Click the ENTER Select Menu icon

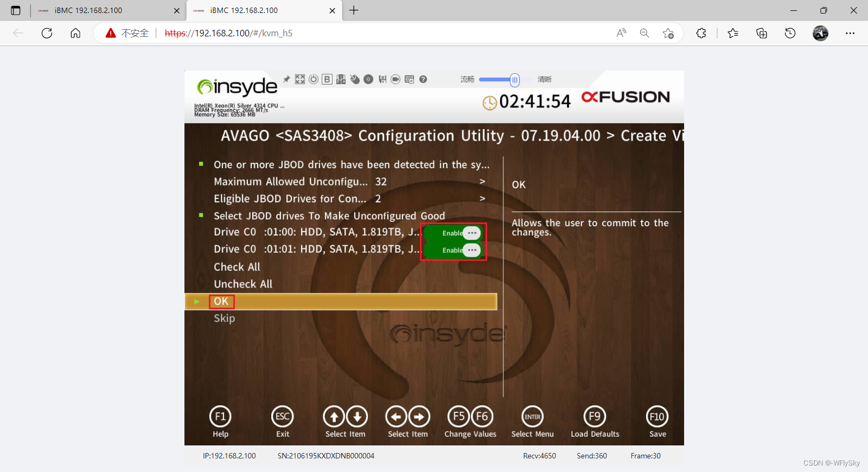coord(533,417)
